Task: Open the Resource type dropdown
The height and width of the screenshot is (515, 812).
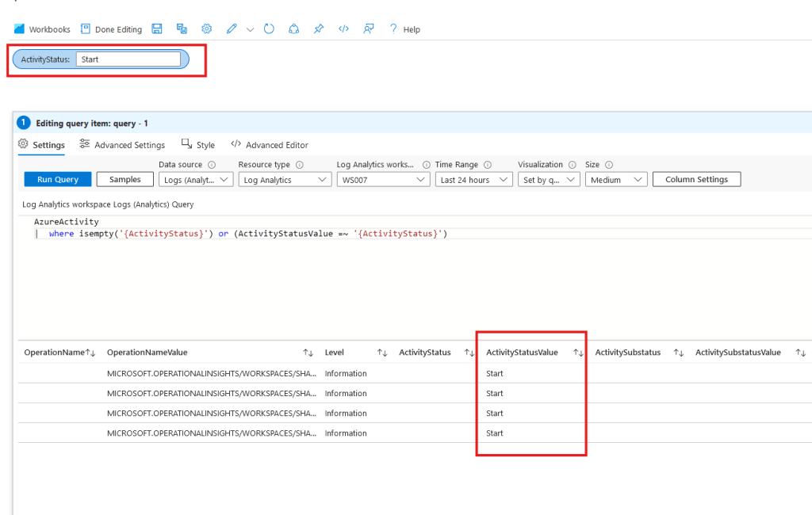Action: click(285, 180)
